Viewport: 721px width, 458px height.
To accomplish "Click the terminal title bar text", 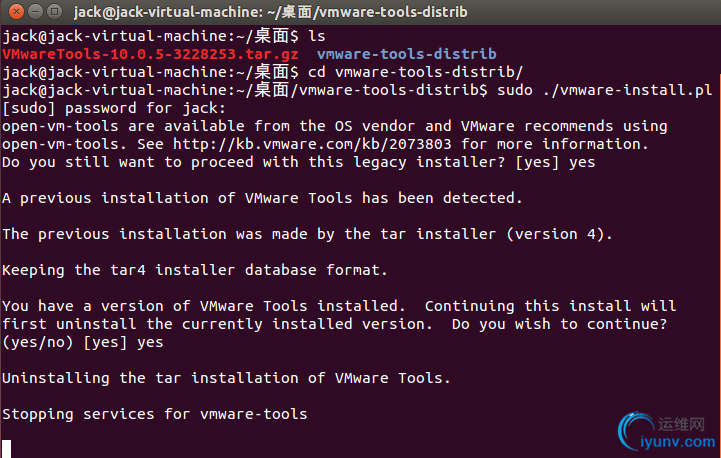I will point(270,11).
